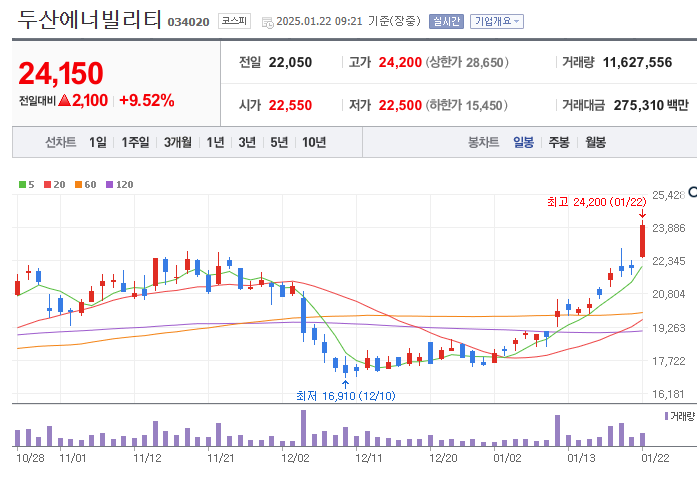The image size is (697, 478).
Task: Click the 최고 24,200 (01/22) chart annotation
Action: [x=597, y=202]
